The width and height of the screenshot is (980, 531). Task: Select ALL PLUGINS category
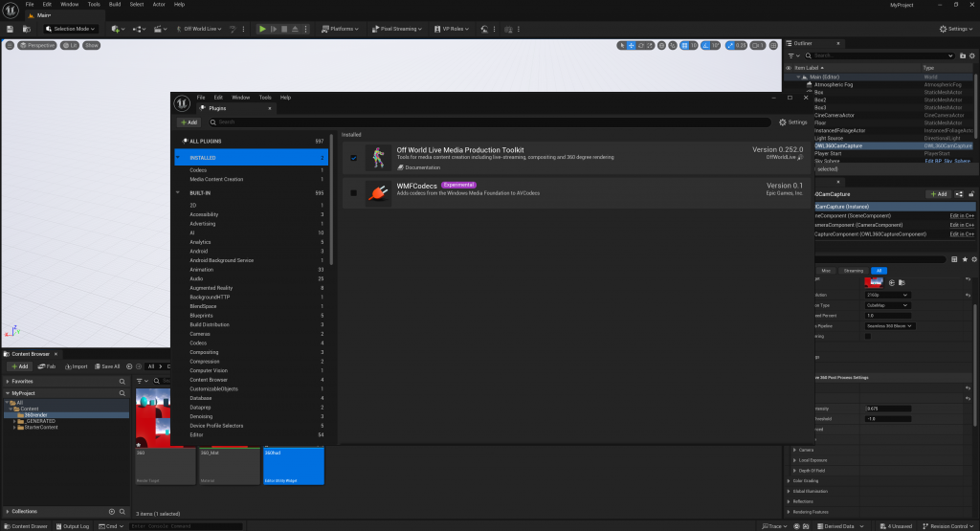[x=252, y=142]
